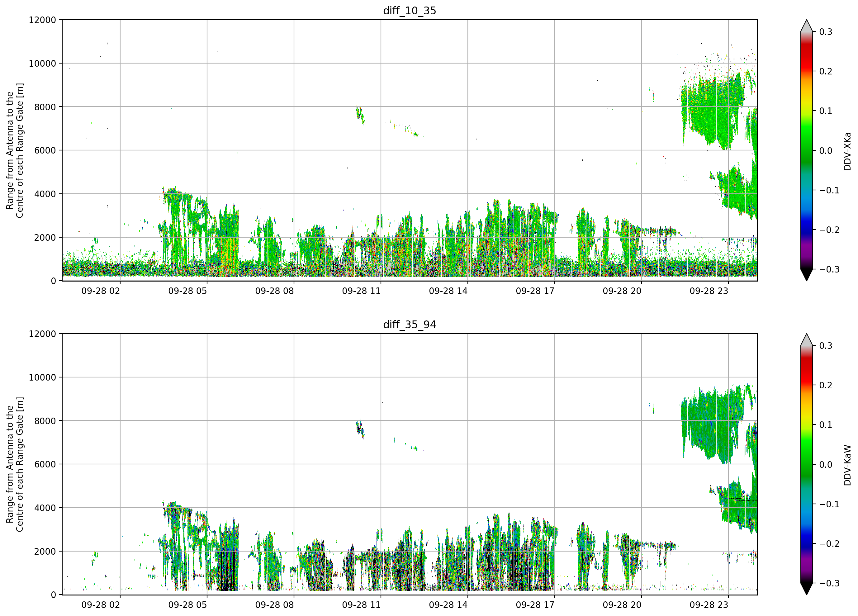Click the '−0.3' tick on DDV-XKa colorbar
Screen dimensions: 858x616
(829, 270)
